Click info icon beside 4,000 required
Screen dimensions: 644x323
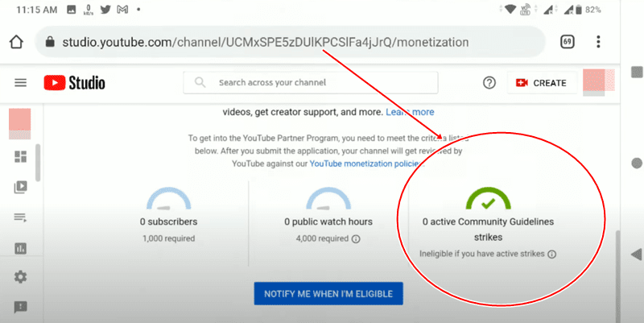pyautogui.click(x=355, y=238)
